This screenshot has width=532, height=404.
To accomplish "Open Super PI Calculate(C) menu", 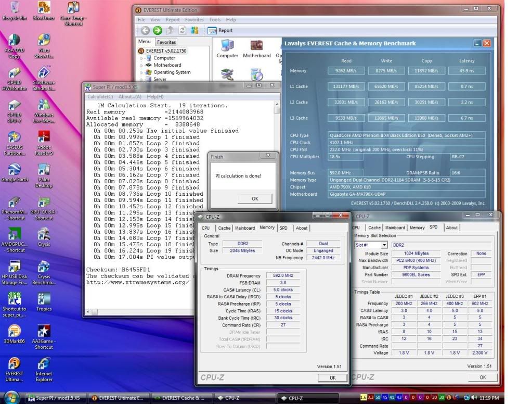I will (100, 96).
